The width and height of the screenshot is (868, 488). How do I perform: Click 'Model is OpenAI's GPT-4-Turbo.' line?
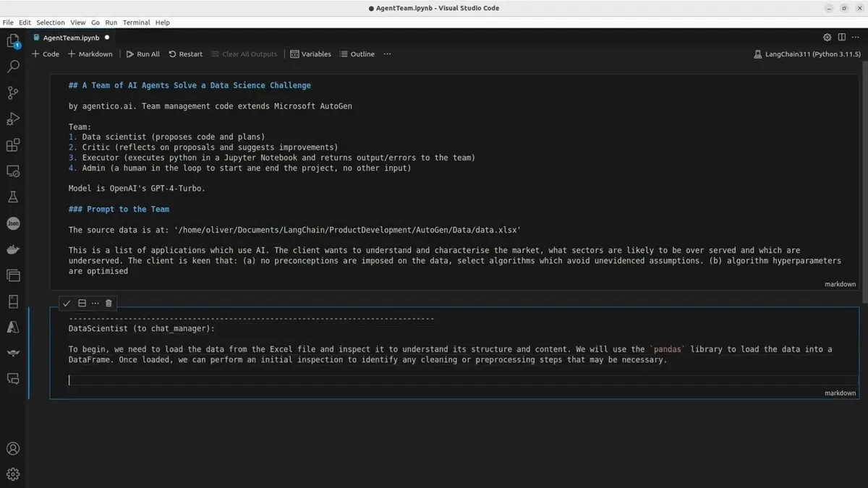point(137,189)
